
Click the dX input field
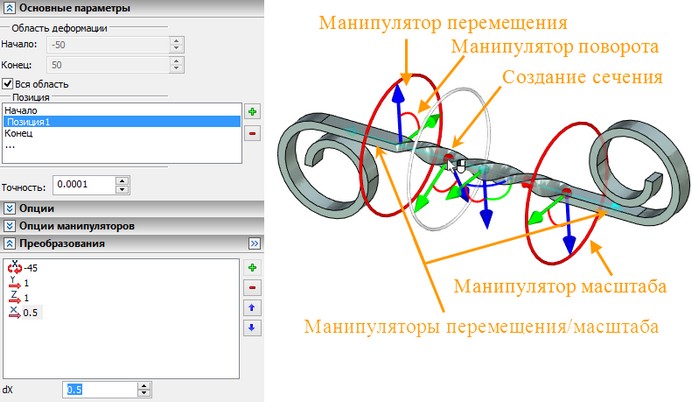[x=100, y=389]
